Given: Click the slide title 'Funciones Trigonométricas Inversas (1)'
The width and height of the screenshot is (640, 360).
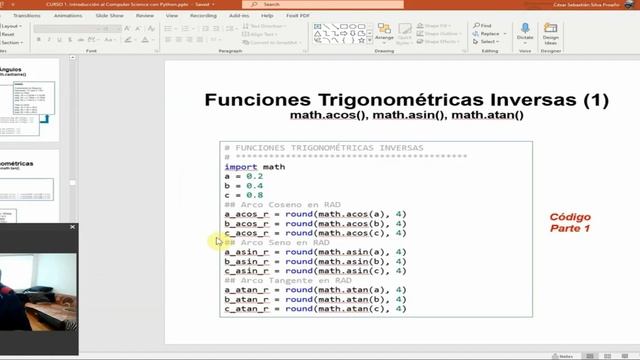Looking at the screenshot, I should pos(407,100).
